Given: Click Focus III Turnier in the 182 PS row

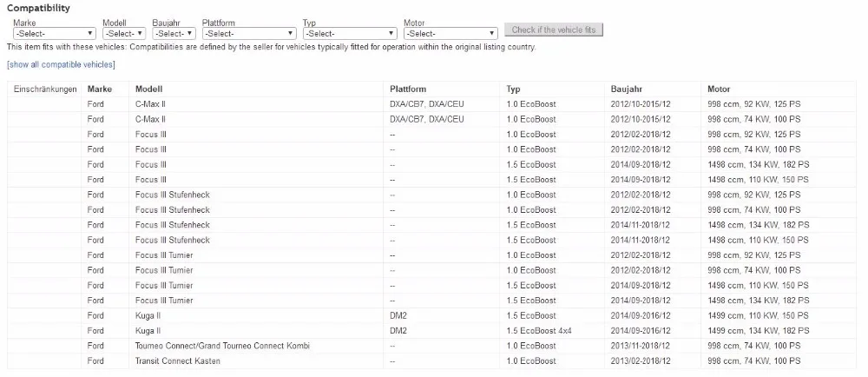Looking at the screenshot, I should [x=164, y=301].
